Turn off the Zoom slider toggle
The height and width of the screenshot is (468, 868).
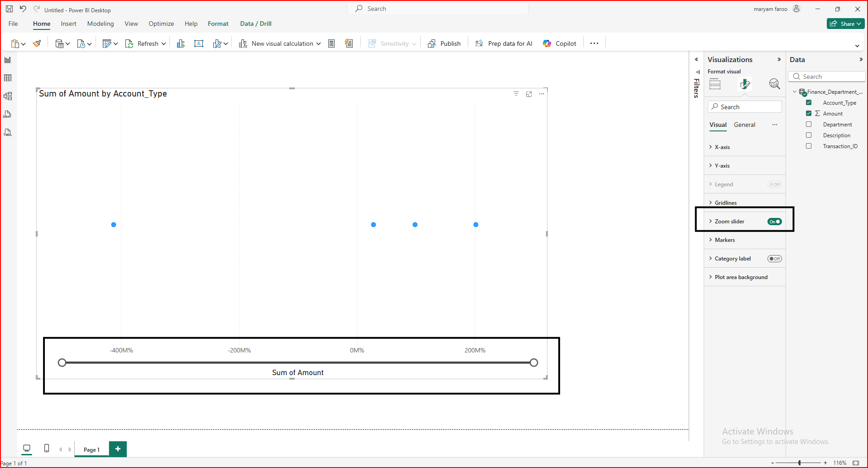click(x=774, y=222)
